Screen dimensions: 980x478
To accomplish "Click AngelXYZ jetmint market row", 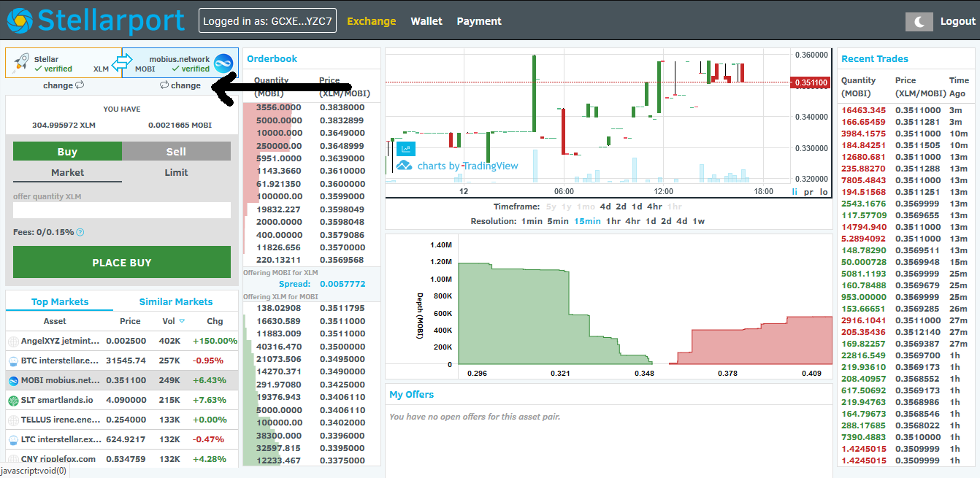I will tap(122, 341).
